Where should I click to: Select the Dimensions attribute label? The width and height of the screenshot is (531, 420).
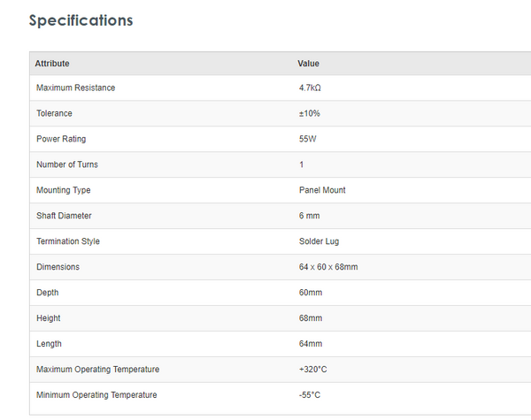(x=58, y=267)
